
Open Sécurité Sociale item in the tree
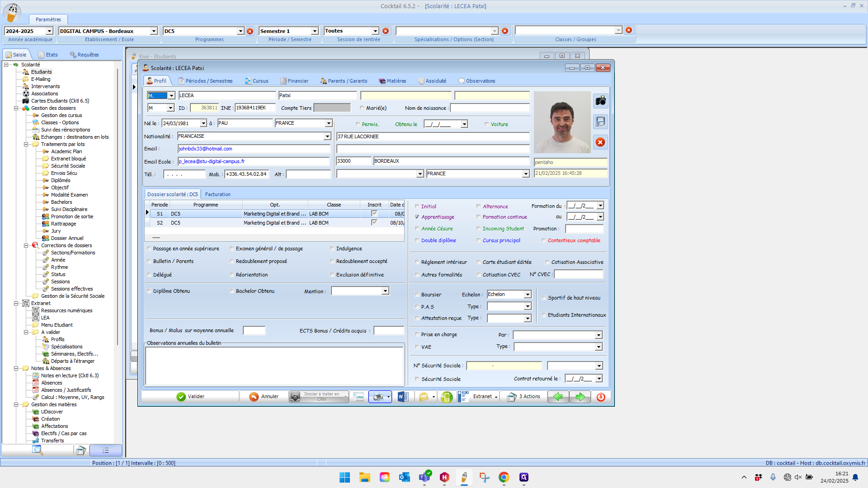pos(68,166)
